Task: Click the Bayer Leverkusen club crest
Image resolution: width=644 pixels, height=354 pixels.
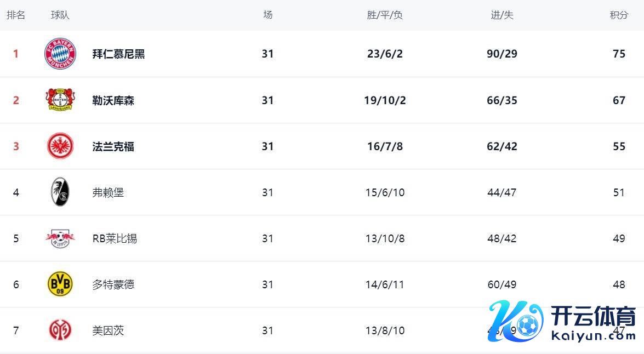Action: pos(60,100)
